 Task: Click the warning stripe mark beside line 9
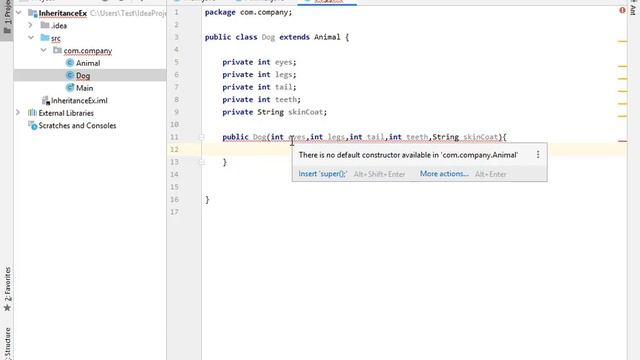pyautogui.click(x=622, y=116)
